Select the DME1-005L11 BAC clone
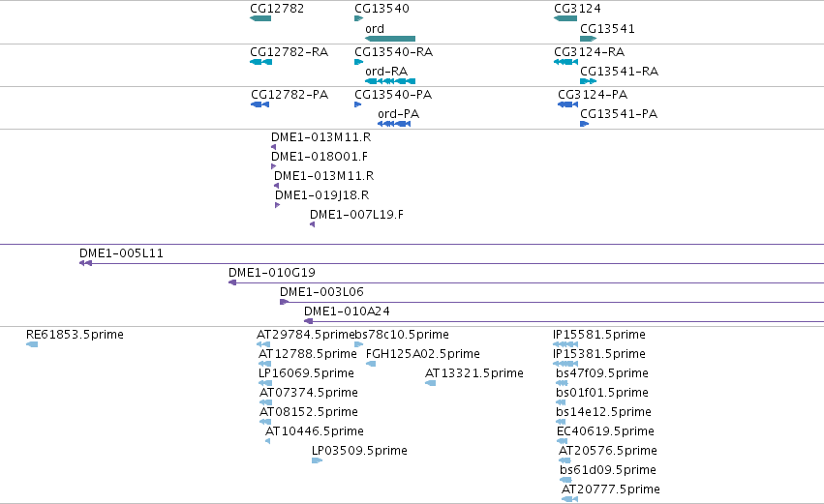Viewport: 824px width, 504px height. point(451,263)
